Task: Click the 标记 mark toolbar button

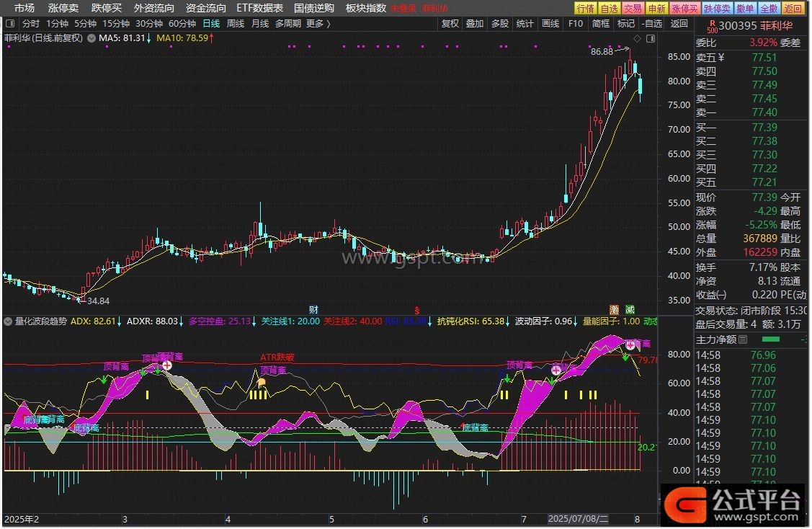Action: click(x=626, y=23)
